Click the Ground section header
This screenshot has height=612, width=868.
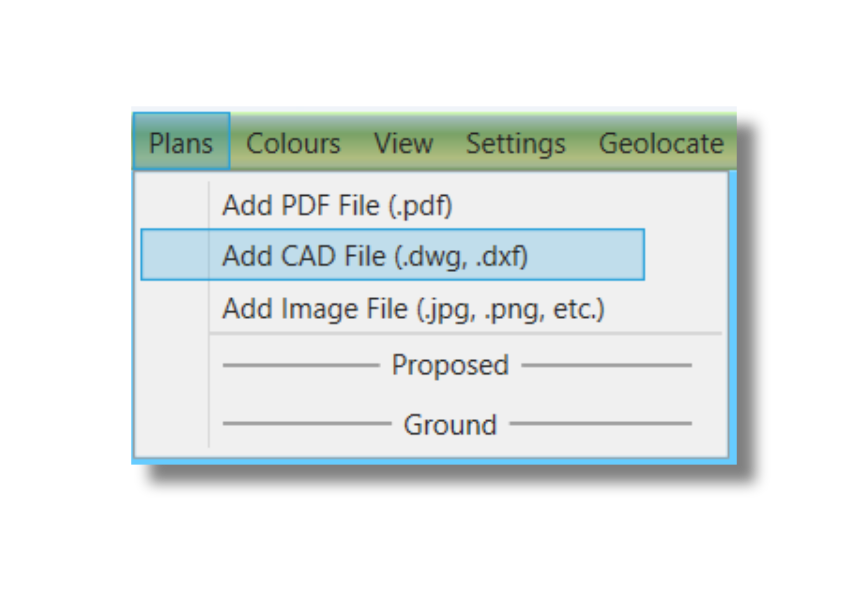tap(450, 425)
